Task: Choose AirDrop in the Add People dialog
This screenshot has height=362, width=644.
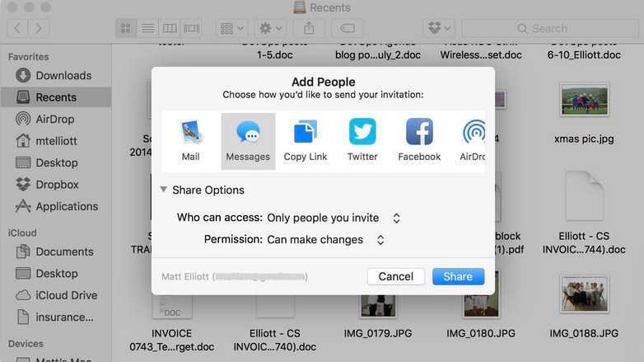Action: 473,141
